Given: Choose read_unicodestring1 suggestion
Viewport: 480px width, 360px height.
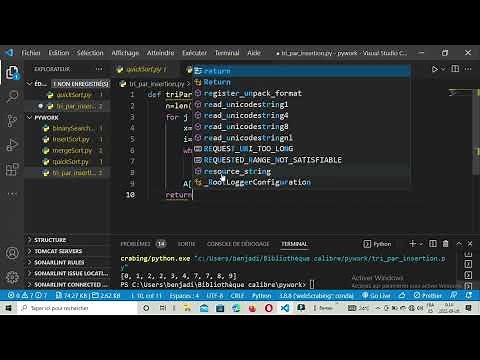Looking at the screenshot, I should click(302, 104).
